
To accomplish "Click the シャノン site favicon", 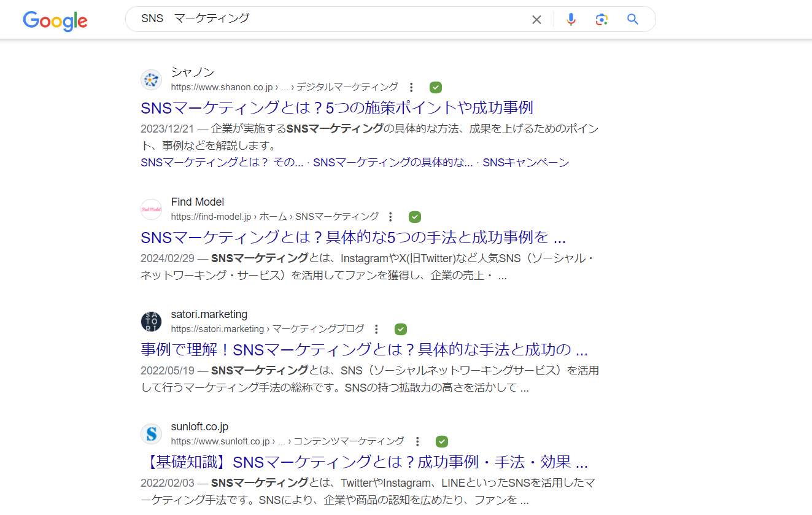I will click(x=151, y=79).
